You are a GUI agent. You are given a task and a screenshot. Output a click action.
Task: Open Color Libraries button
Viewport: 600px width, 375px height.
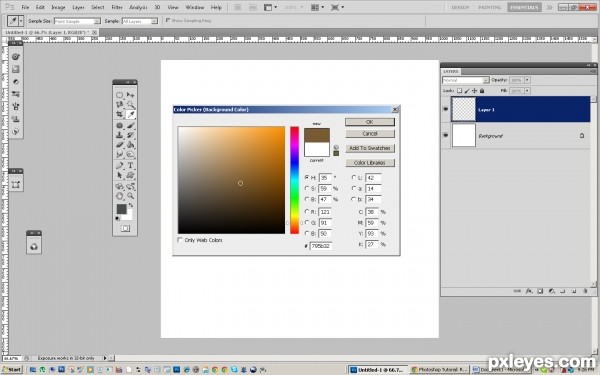tap(370, 163)
